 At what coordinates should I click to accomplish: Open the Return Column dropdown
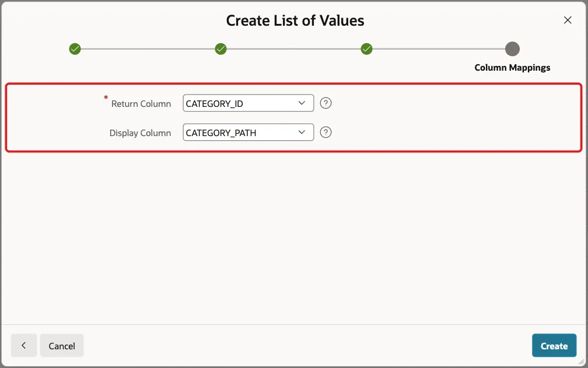pyautogui.click(x=249, y=103)
